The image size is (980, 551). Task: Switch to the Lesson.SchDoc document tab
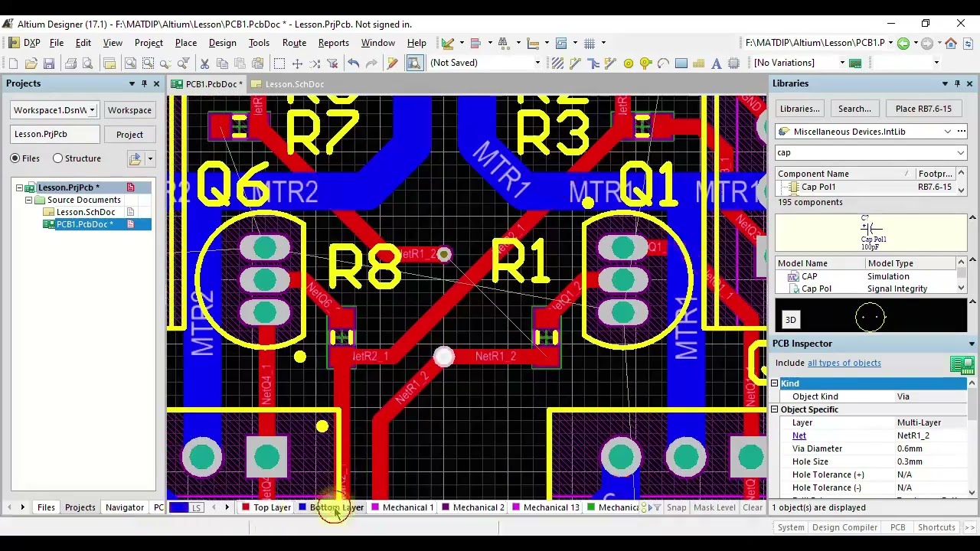289,84
